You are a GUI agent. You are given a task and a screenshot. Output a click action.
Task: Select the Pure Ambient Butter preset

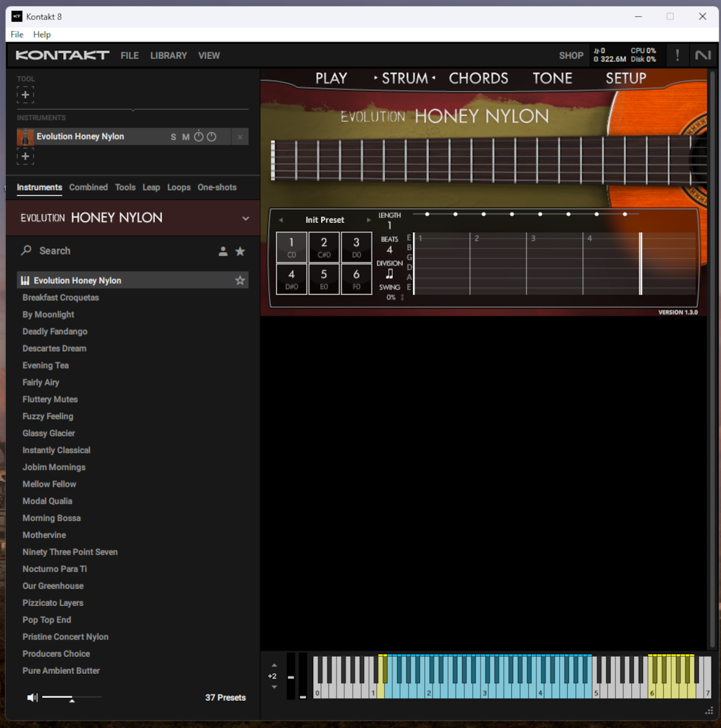[61, 670]
